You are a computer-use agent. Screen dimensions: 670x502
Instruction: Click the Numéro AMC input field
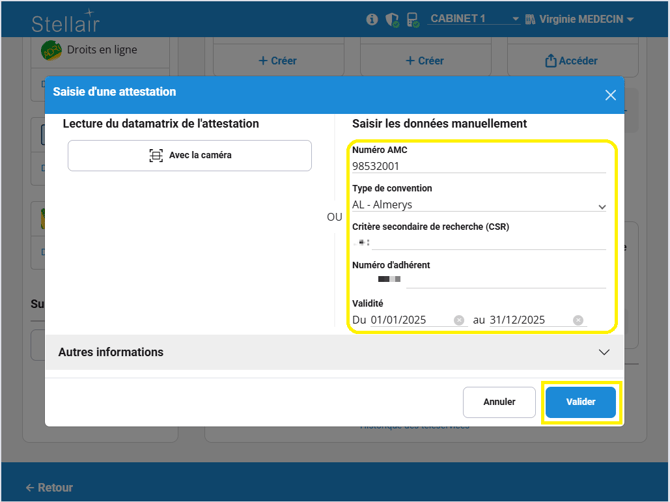tap(479, 166)
